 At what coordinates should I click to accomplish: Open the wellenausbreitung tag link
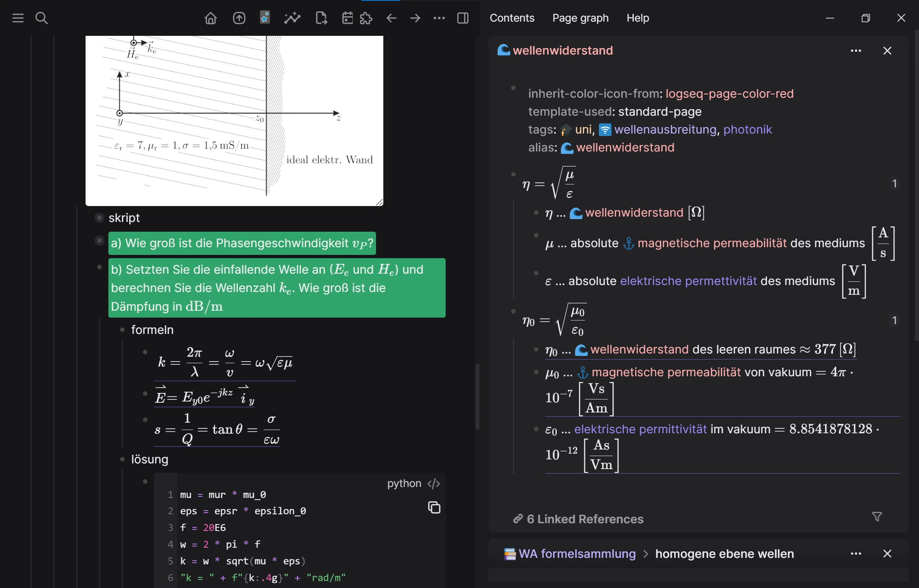pyautogui.click(x=665, y=129)
